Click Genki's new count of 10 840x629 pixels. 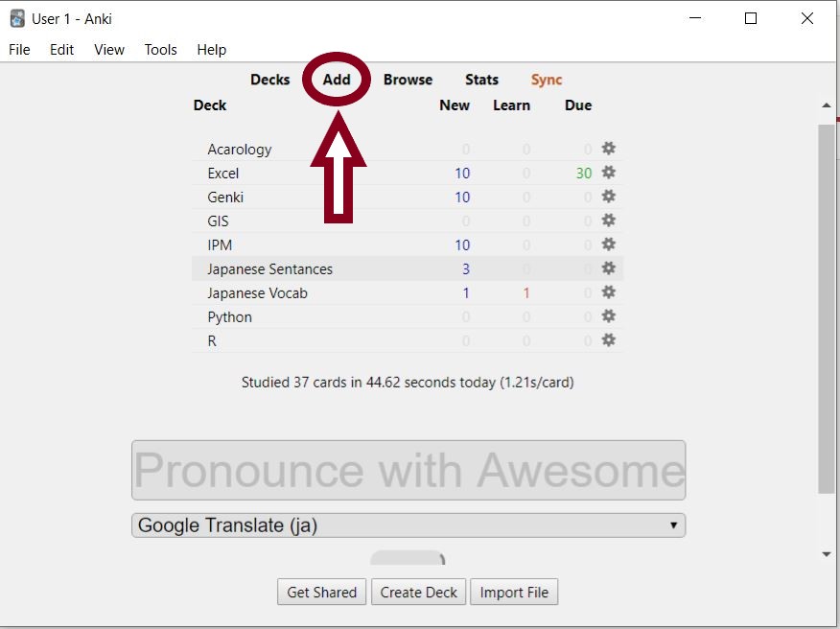tap(462, 198)
